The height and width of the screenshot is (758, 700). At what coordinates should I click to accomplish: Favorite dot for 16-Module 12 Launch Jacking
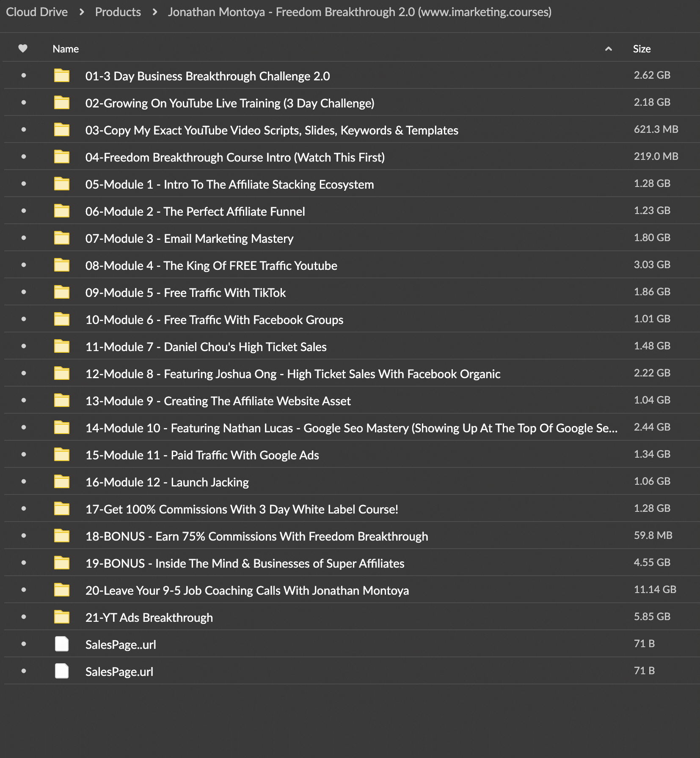[24, 481]
